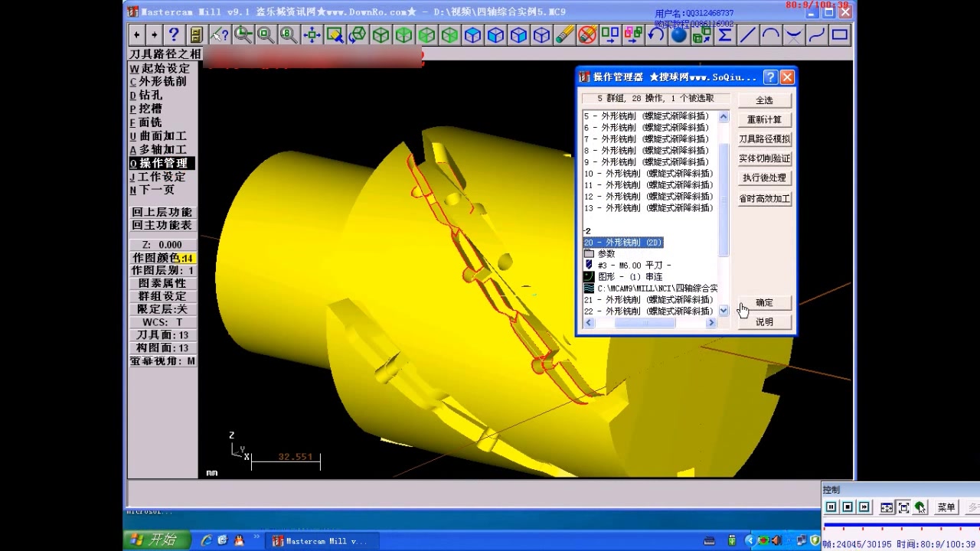The height and width of the screenshot is (551, 980).
Task: Click 回主功能表 main menu button
Action: coord(162,225)
